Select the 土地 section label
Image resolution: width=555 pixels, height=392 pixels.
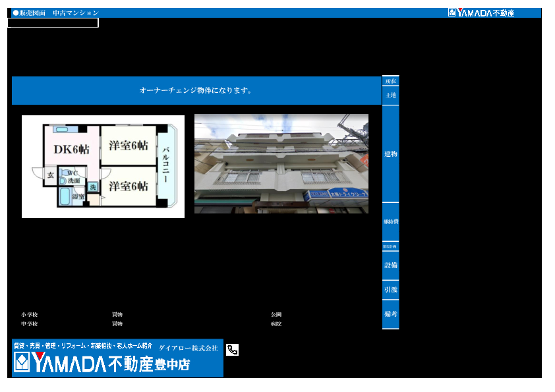point(390,96)
